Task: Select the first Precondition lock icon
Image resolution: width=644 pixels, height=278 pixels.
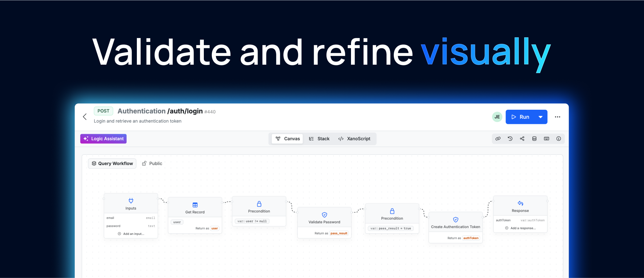Action: [259, 204]
